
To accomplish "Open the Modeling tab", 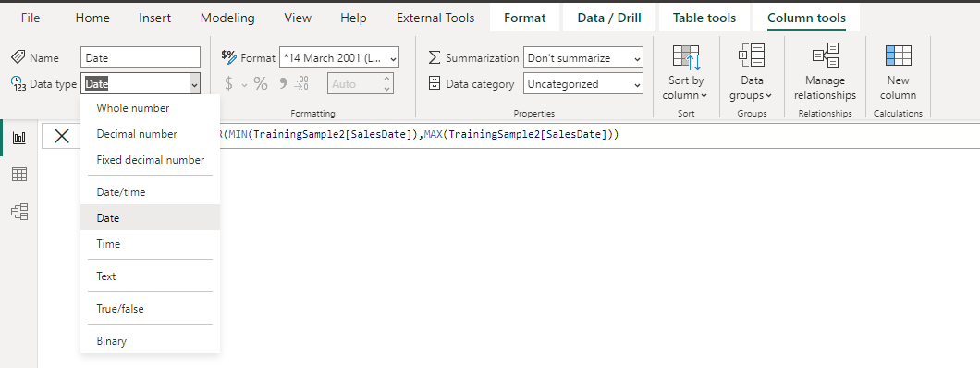I will point(227,18).
